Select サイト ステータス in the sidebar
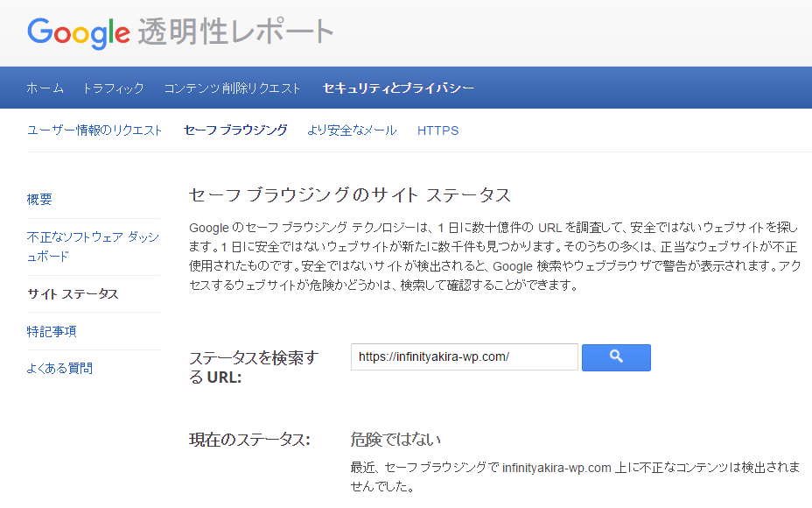 [73, 294]
